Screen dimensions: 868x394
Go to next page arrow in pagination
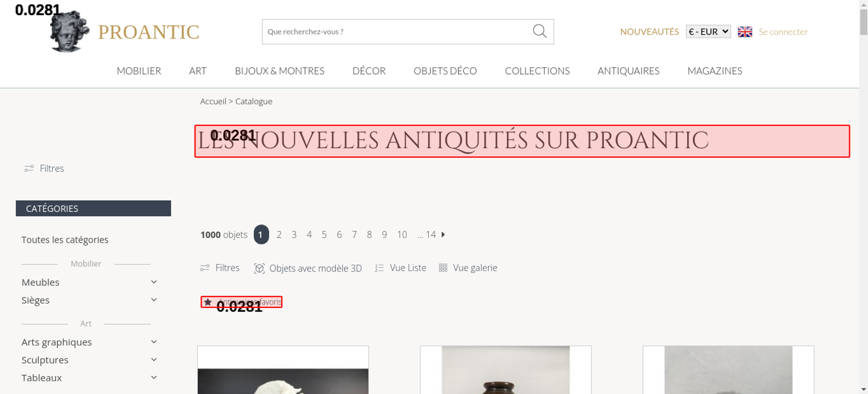[x=443, y=234]
